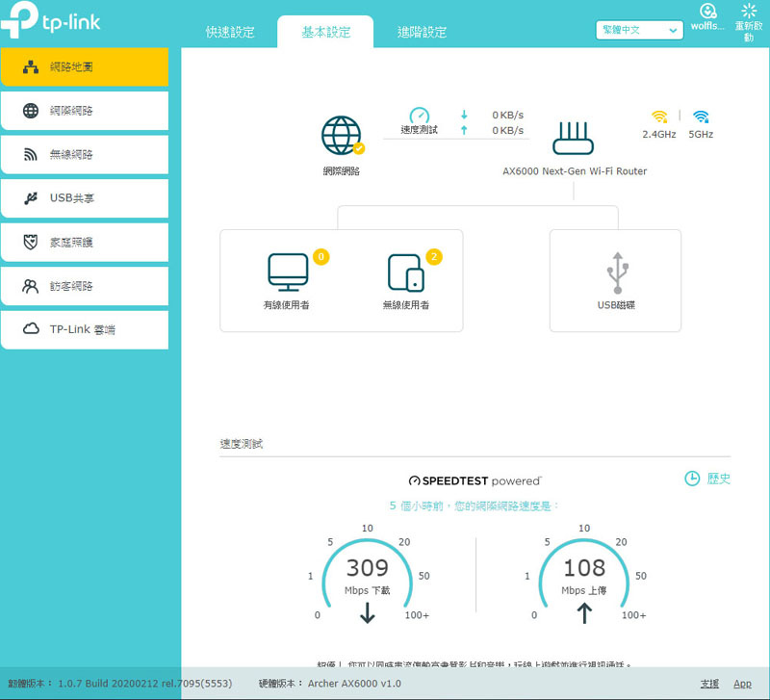
Task: Click the tp-link logo
Action: click(x=51, y=20)
